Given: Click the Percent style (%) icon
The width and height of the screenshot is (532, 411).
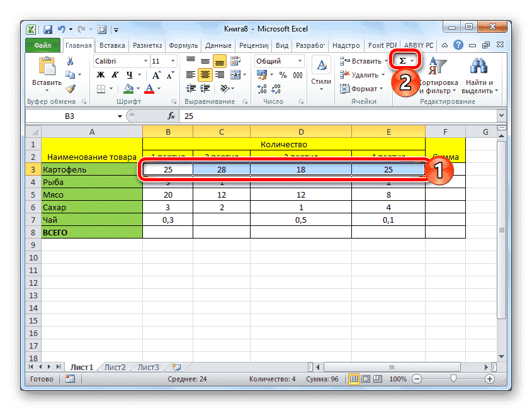Looking at the screenshot, I should 284,74.
